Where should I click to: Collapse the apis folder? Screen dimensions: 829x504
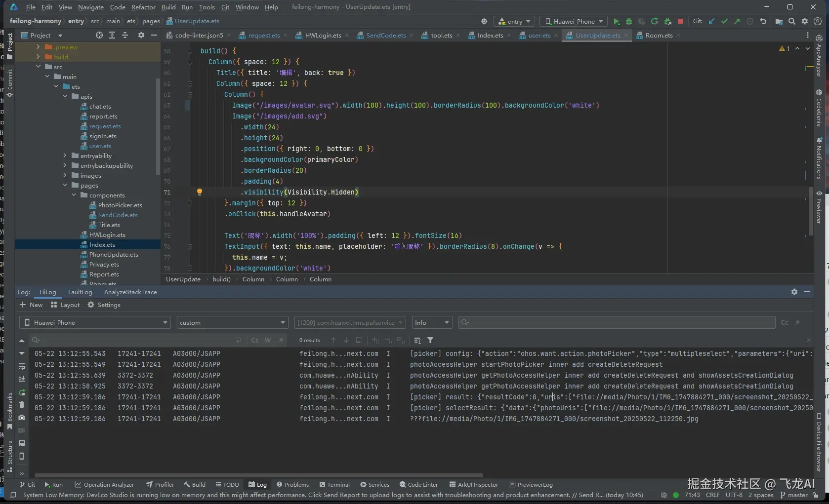[x=65, y=96]
